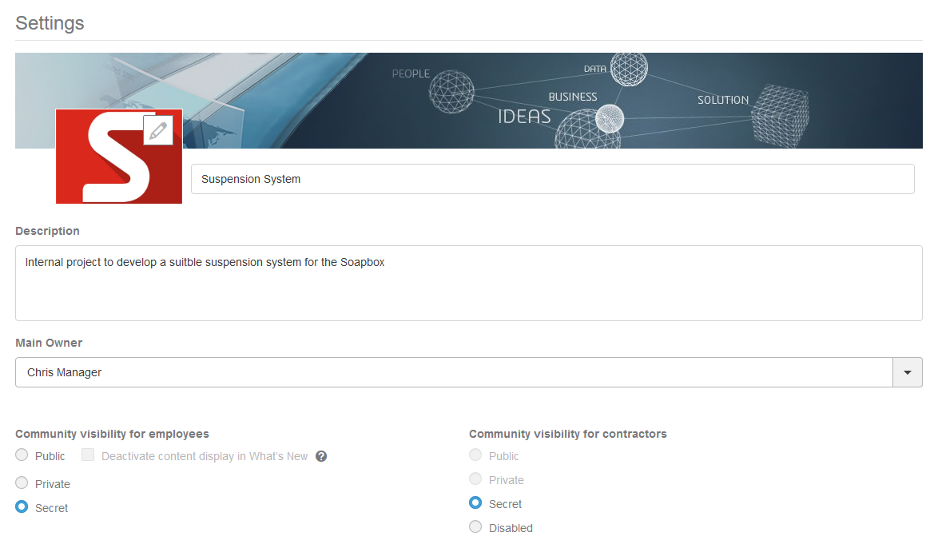Screen dimensions: 934x560
Task: Click the Suspension System name field
Action: coord(551,179)
